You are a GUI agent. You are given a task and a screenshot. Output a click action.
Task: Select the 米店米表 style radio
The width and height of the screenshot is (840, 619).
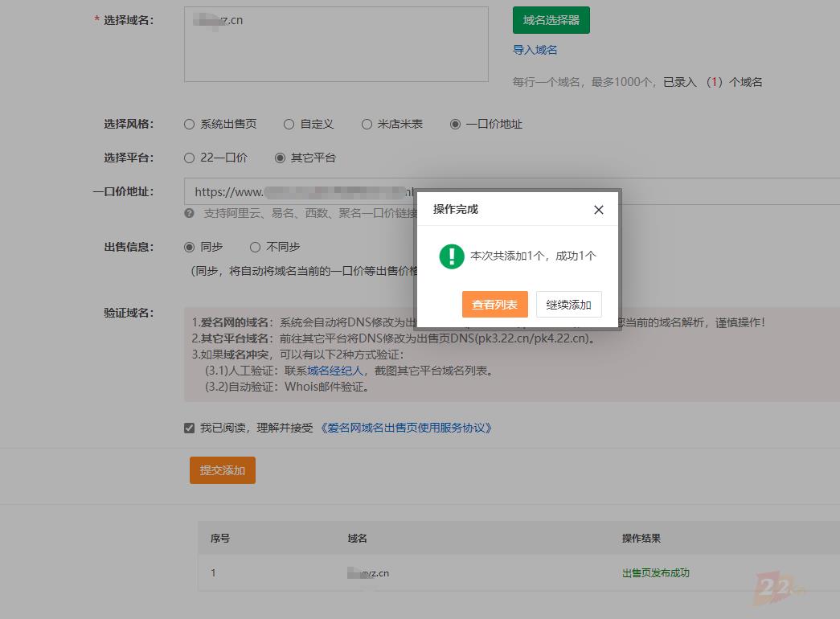(367, 125)
